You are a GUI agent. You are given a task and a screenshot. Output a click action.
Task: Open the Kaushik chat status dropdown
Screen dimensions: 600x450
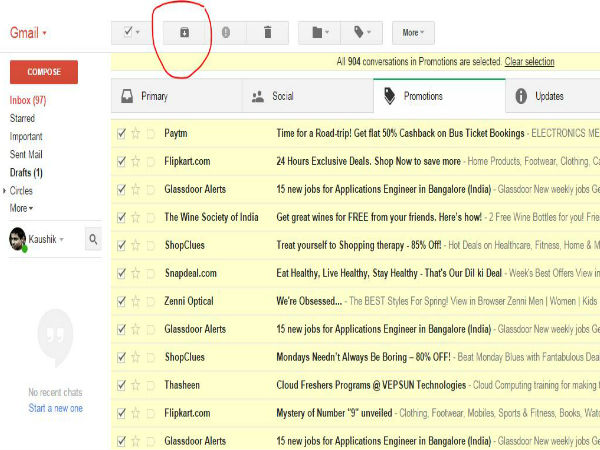pyautogui.click(x=46, y=240)
